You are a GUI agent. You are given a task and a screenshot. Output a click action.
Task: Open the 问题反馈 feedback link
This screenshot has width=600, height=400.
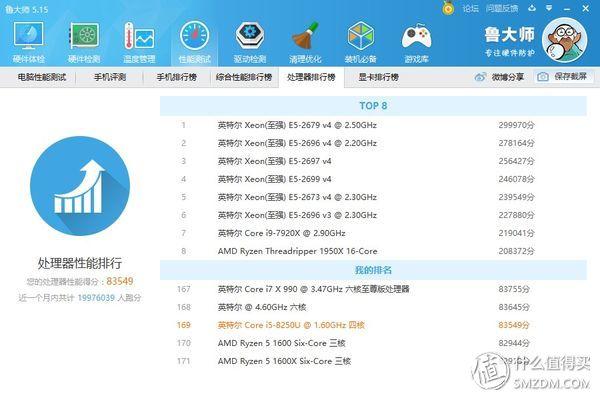502,8
